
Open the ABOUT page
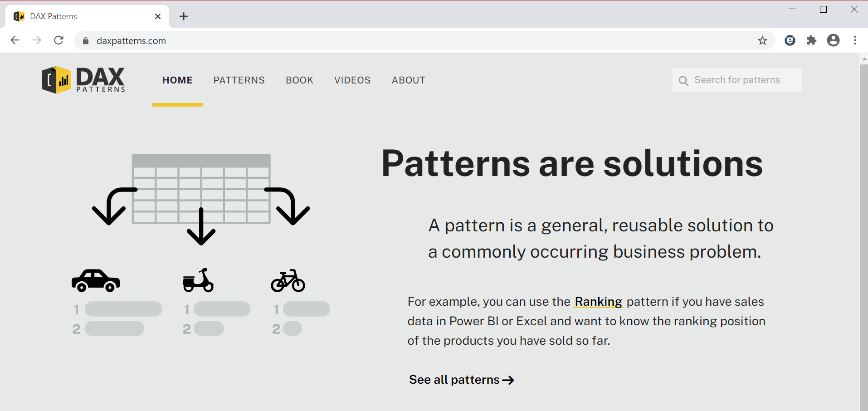tap(409, 80)
